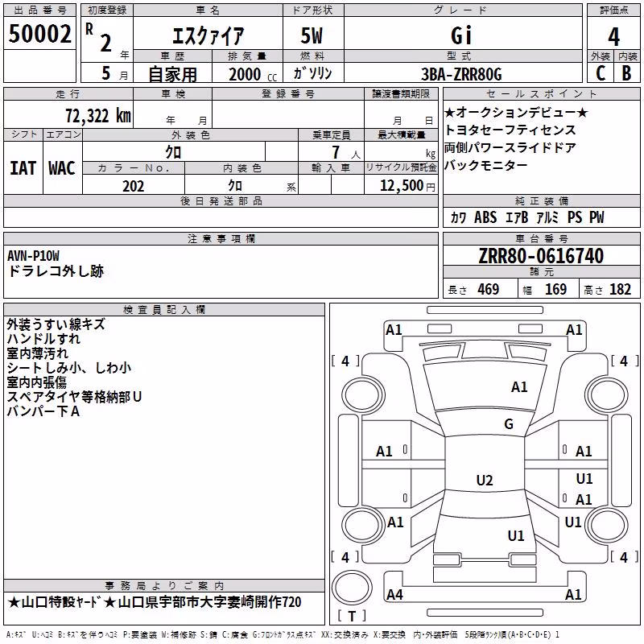Select equipment item アルミ
The height and width of the screenshot is (644, 644).
coord(547,217)
